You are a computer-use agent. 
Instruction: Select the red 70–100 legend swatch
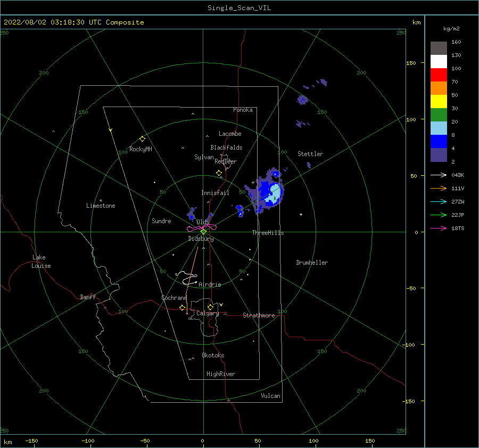click(439, 75)
